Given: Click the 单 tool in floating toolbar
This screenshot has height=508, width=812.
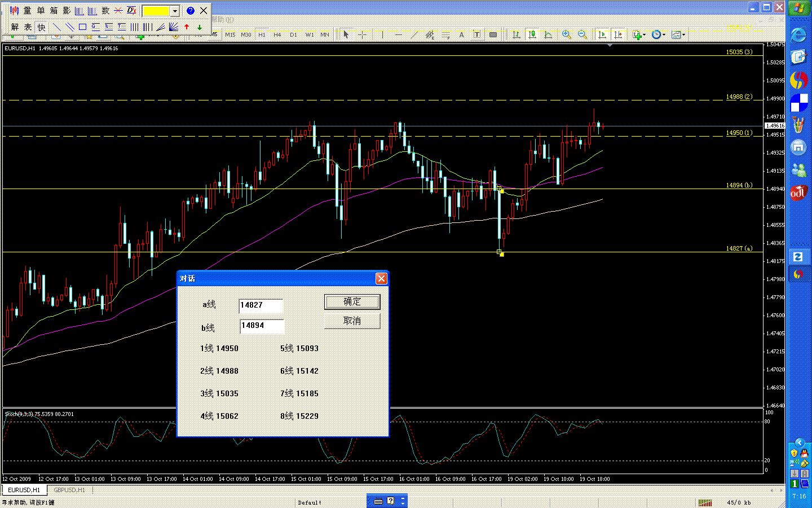Looking at the screenshot, I should [41, 11].
